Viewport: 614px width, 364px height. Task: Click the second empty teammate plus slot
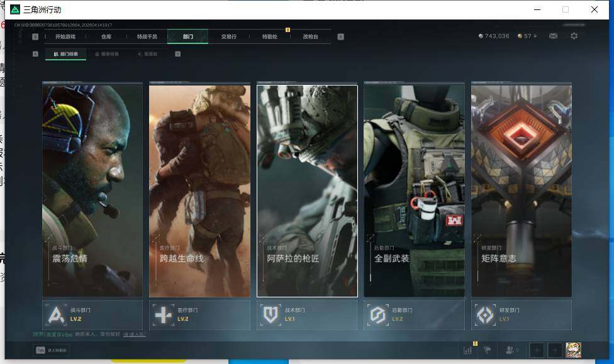(554, 350)
